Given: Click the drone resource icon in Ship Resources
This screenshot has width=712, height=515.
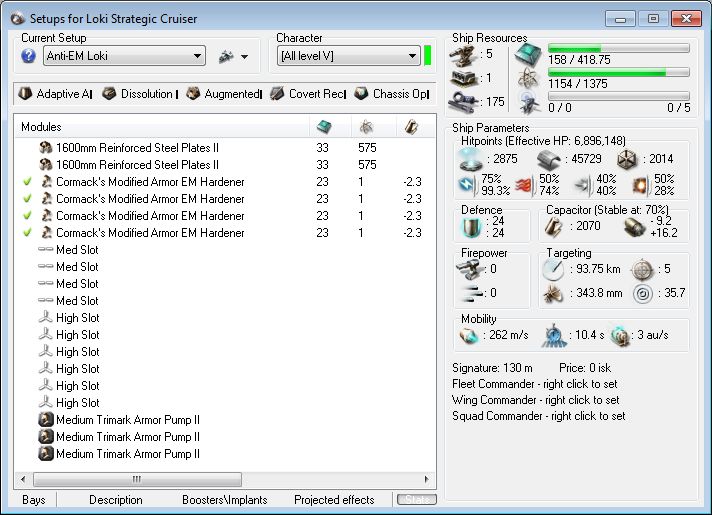Looking at the screenshot, I should (529, 103).
